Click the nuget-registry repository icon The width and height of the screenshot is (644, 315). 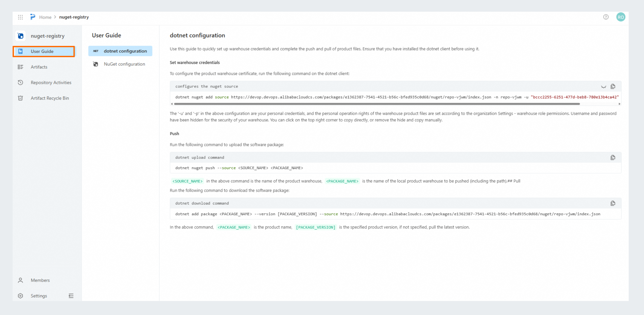(20, 36)
